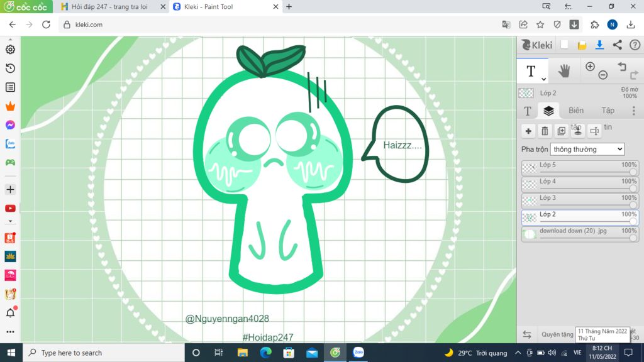Screen dimensions: 644x362
Task: Adjust Lớp 5 opacity slider handle
Action: coord(633,172)
